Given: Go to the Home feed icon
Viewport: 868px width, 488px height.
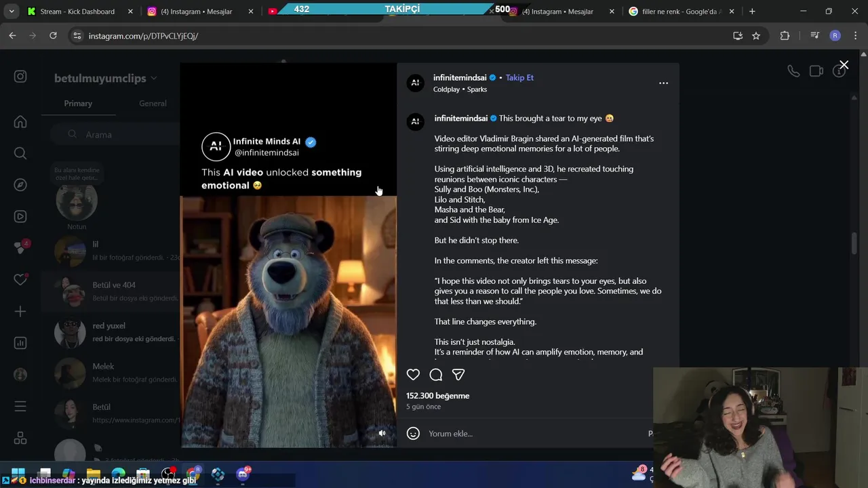Looking at the screenshot, I should pos(20,122).
